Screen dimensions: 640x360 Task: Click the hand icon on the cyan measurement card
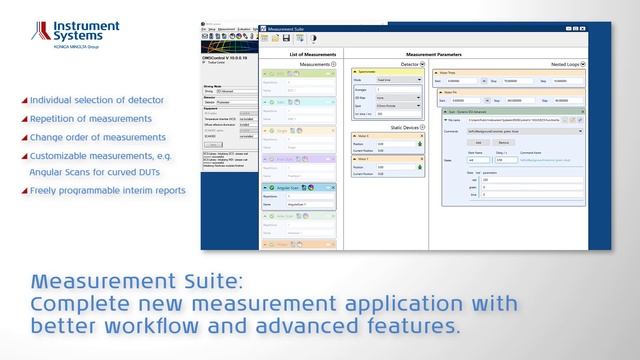coord(297,102)
